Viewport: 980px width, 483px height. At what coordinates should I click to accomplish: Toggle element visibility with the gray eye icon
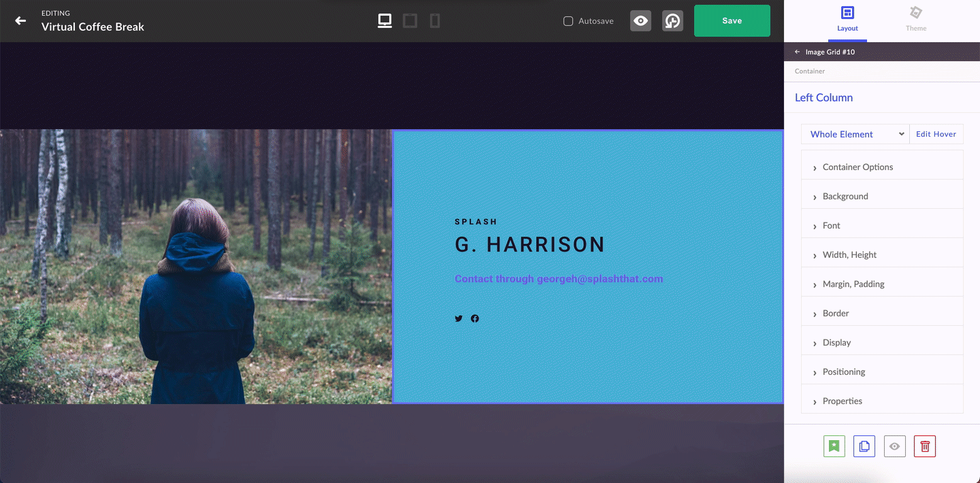(895, 446)
